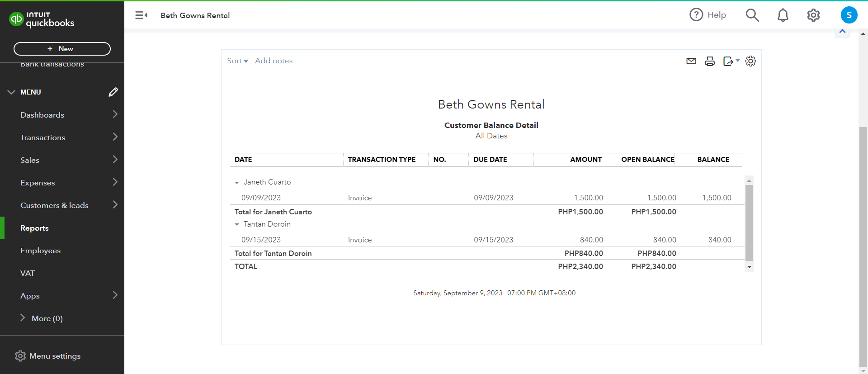Go to Reports menu item

[x=34, y=228]
